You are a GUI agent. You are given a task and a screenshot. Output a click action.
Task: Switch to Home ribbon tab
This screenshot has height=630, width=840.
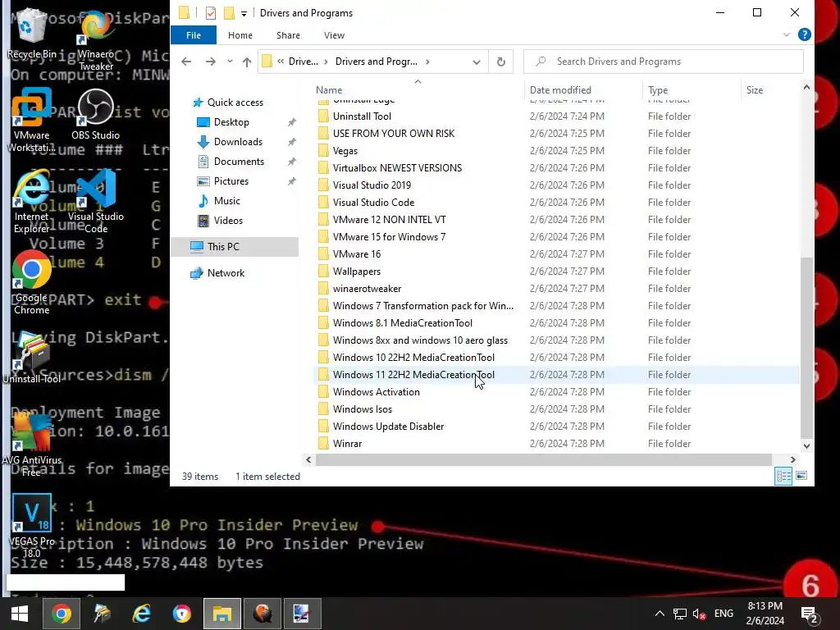(x=240, y=35)
